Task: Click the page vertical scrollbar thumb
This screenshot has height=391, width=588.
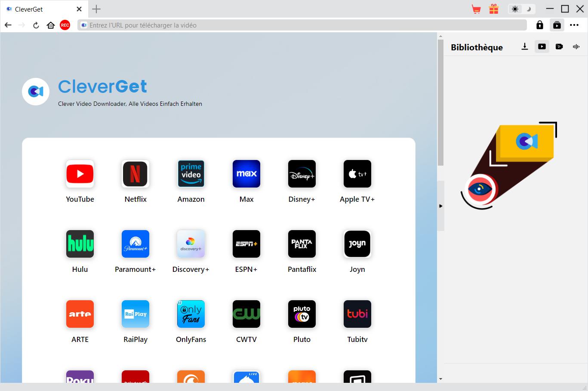Action: 440,103
